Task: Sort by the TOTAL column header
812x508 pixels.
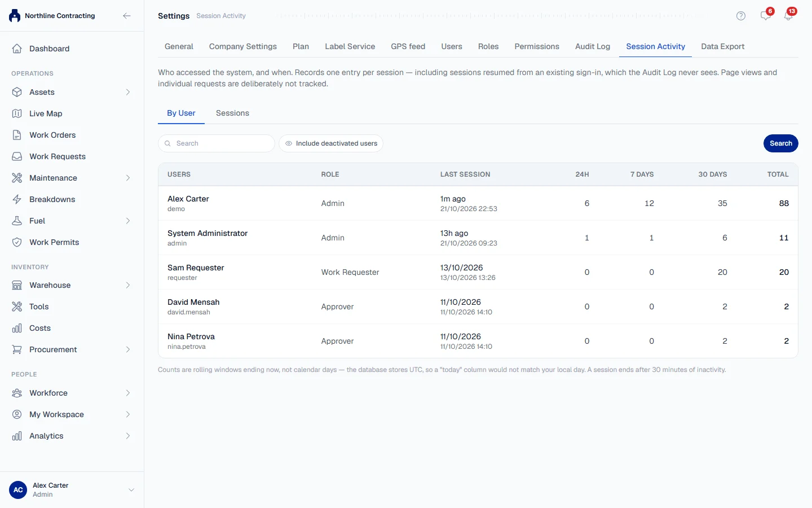Action: tap(778, 174)
